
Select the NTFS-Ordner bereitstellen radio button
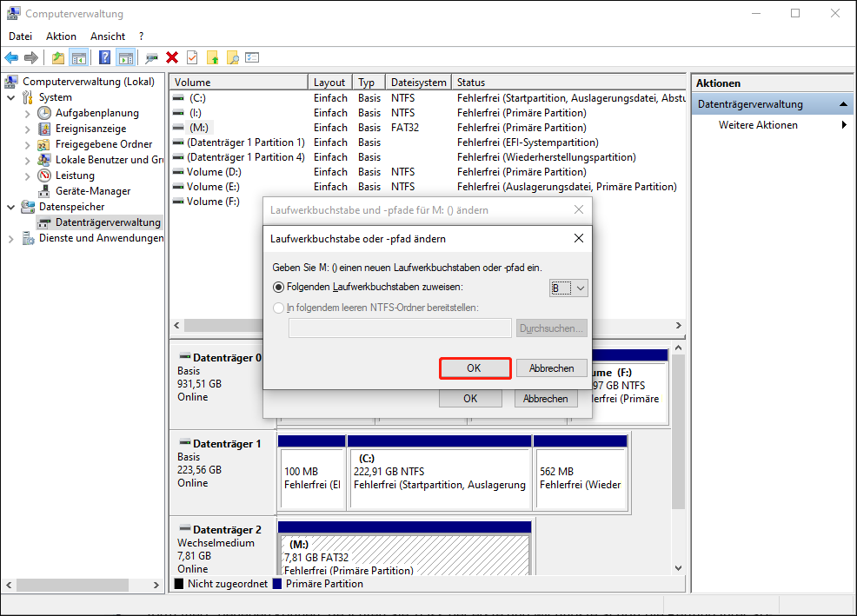click(x=279, y=307)
